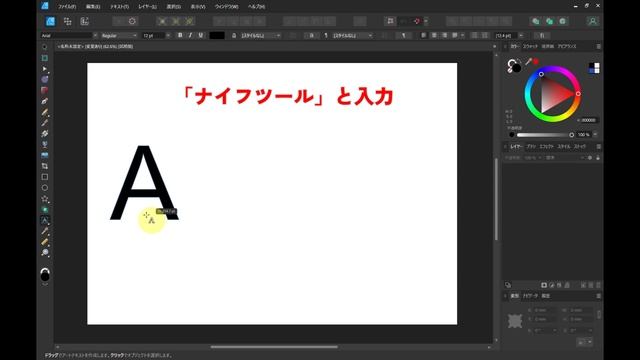Toggle Underline text formatting
Image resolution: width=640 pixels, height=360 pixels.
click(x=200, y=36)
